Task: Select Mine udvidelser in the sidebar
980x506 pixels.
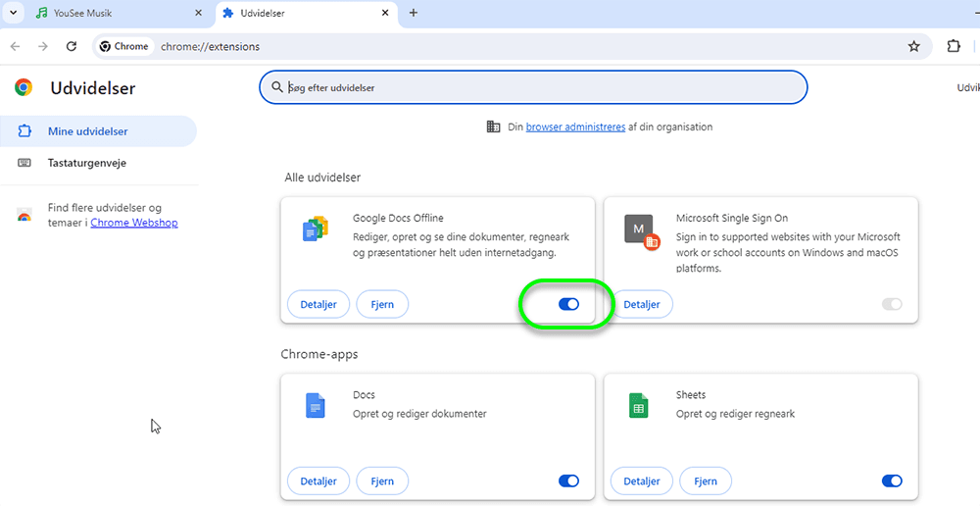Action: tap(87, 131)
